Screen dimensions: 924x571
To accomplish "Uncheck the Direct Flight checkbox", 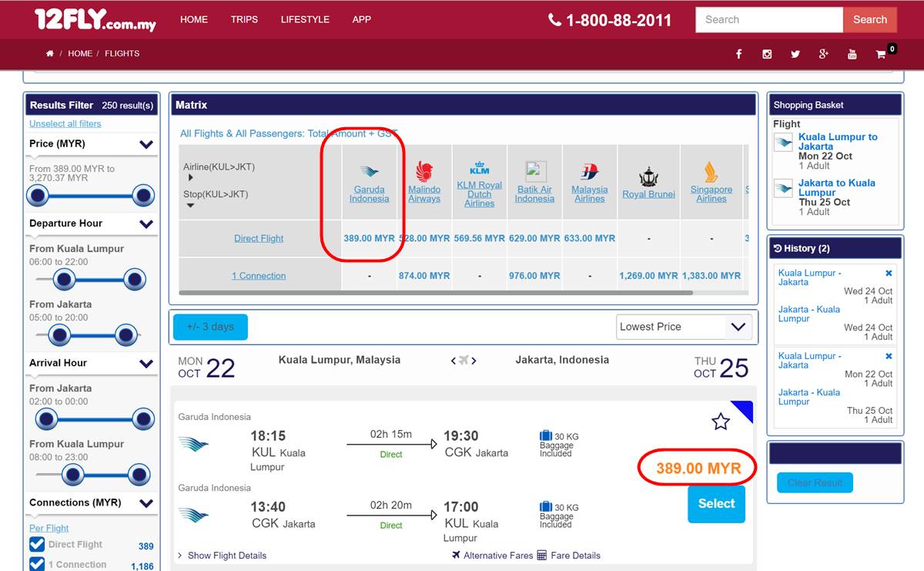I will [x=37, y=545].
